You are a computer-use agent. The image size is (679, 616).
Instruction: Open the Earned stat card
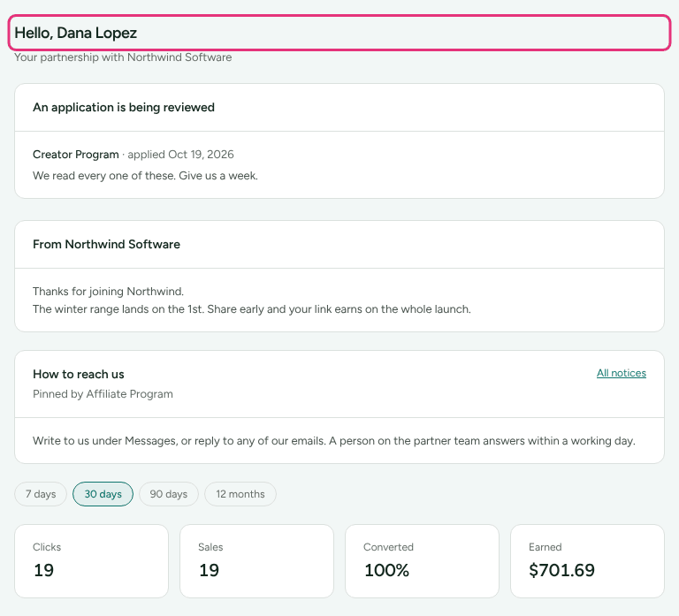coord(588,561)
